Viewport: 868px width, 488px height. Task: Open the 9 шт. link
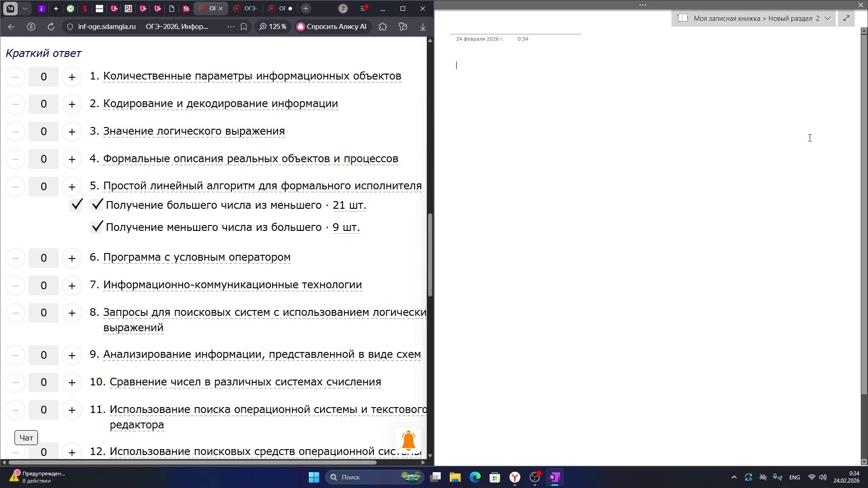[x=346, y=227]
